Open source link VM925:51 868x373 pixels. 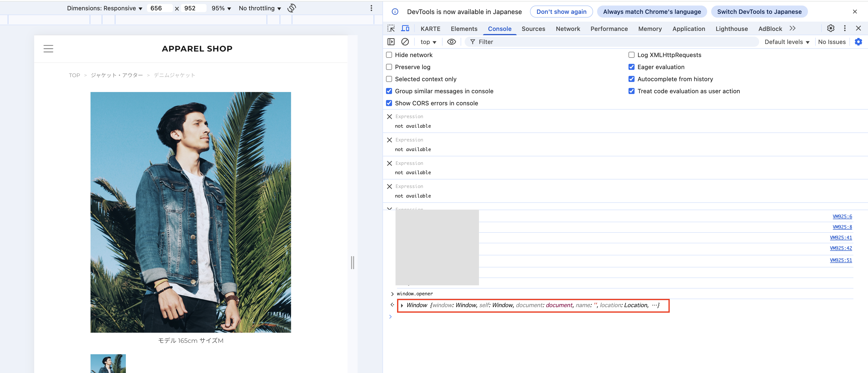841,260
